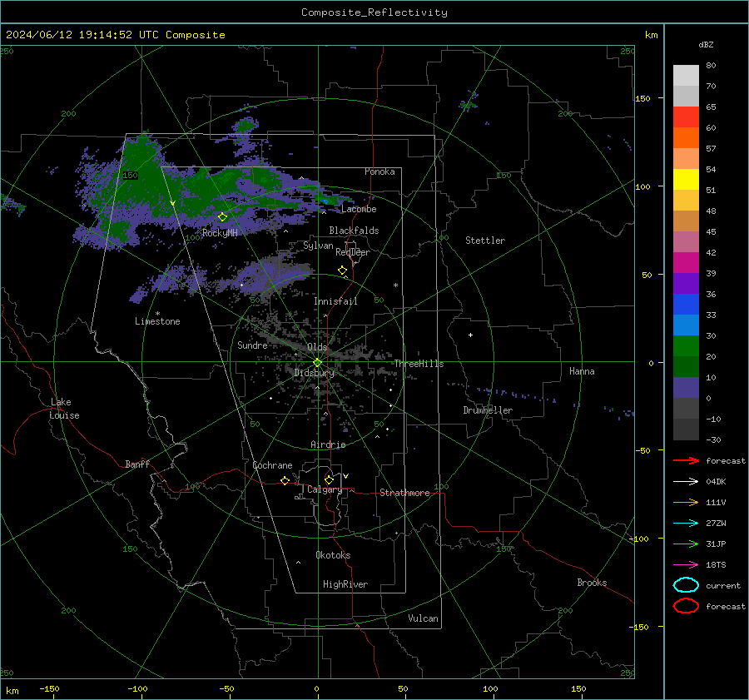Click the yellow diamond marker above RockyMH

(222, 217)
